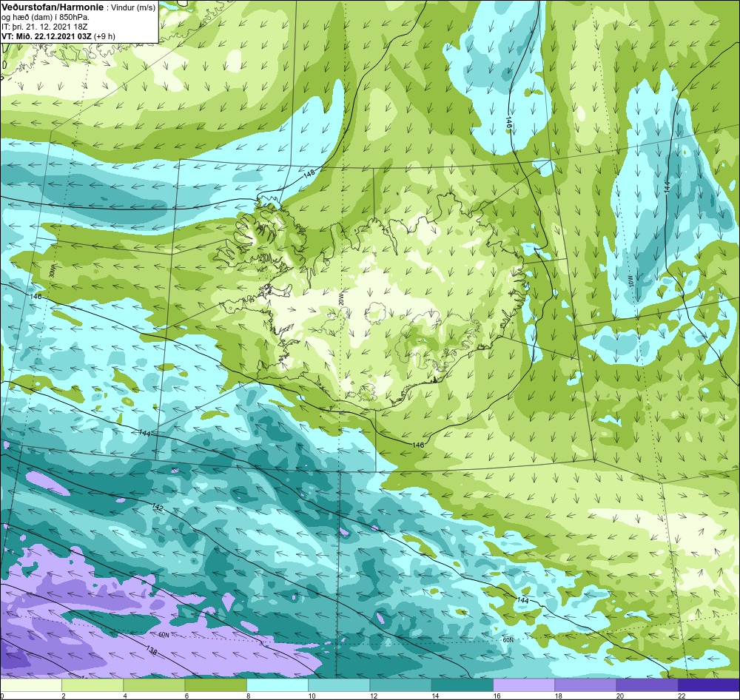
Task: Click the 20–22 m/s legend swatch
Action: (x=647, y=684)
